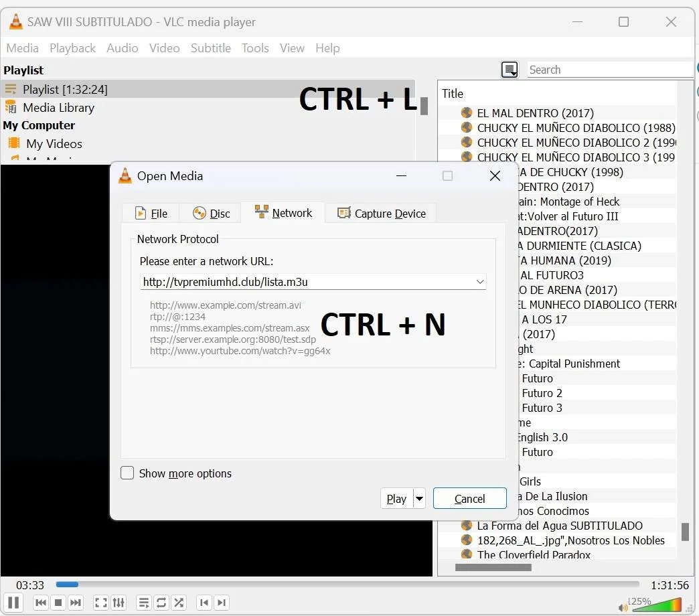Switch to the Disc tab in Open Media
Image resolution: width=699 pixels, height=616 pixels.
[211, 214]
